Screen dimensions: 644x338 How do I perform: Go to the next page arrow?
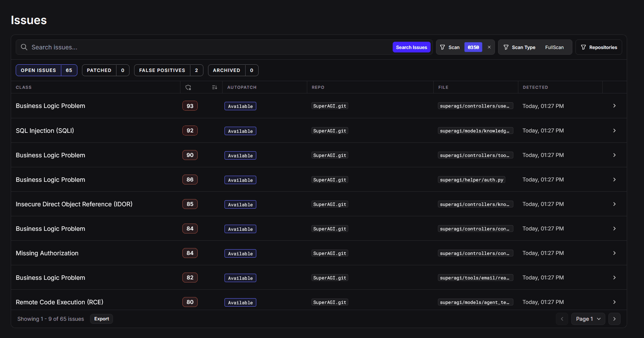614,319
